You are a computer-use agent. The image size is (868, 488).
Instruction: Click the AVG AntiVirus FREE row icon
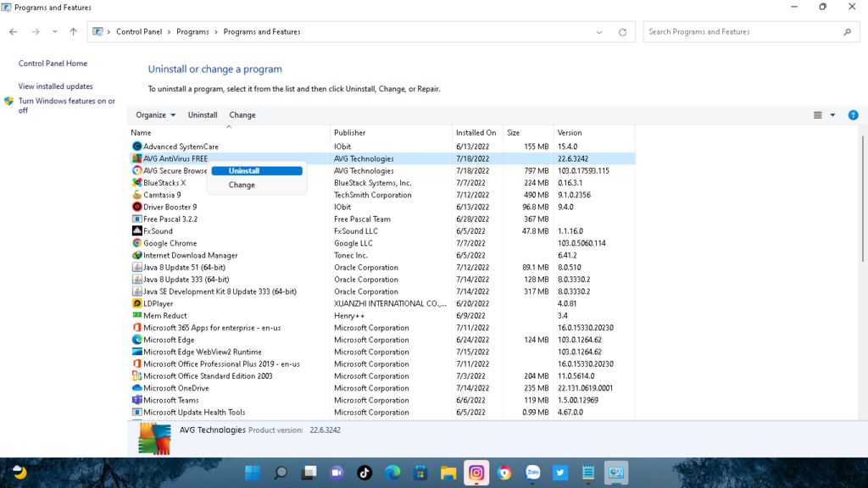(x=136, y=158)
